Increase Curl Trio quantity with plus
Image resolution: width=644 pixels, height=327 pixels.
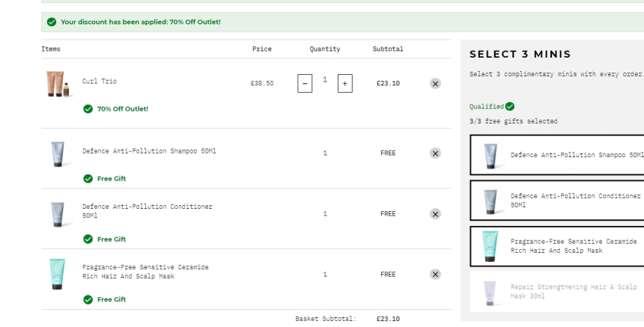pos(344,84)
